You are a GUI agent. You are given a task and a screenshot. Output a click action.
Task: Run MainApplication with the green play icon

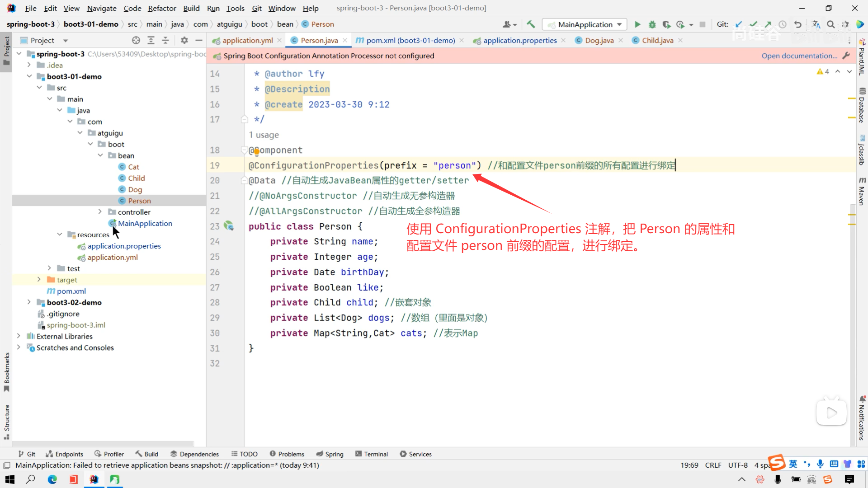637,24
